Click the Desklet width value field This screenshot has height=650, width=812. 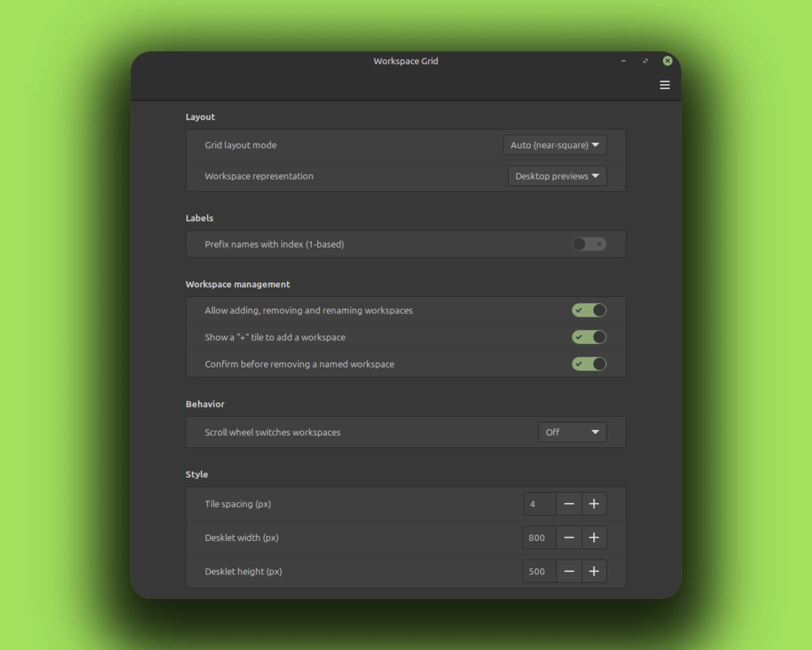coord(540,538)
